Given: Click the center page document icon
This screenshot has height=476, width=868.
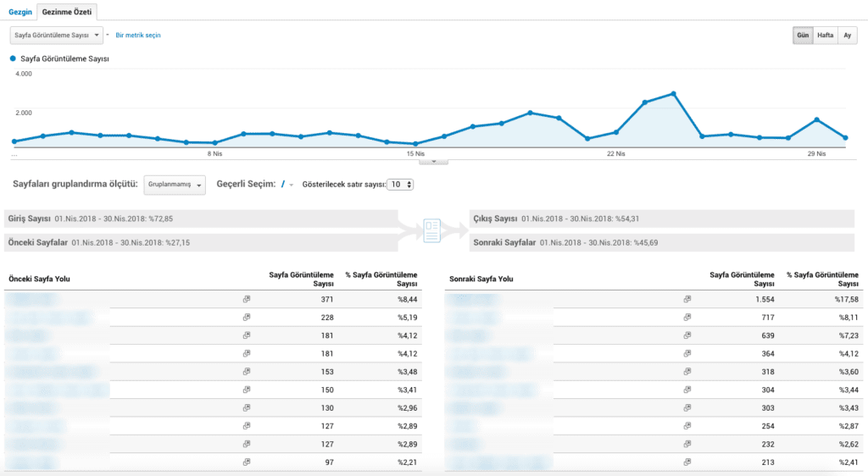Looking at the screenshot, I should pyautogui.click(x=432, y=230).
